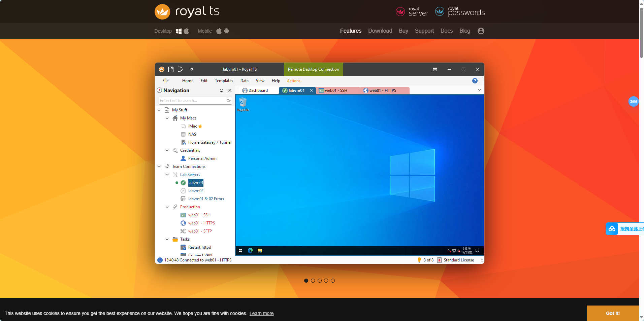Accept cookies with Got it! button
This screenshot has height=321, width=644.
(613, 313)
